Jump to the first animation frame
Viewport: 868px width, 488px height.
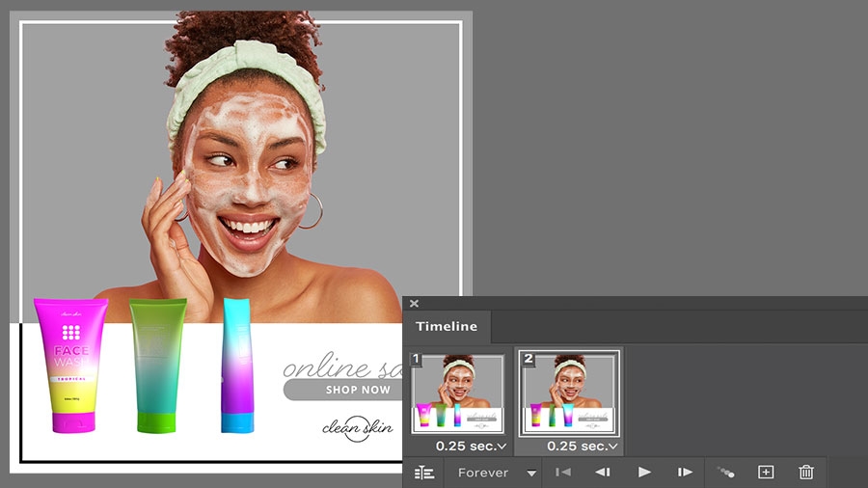click(563, 472)
